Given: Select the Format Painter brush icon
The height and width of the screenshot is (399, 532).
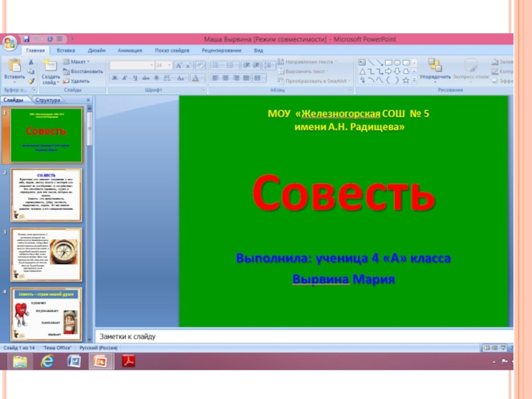Looking at the screenshot, I should [x=31, y=80].
